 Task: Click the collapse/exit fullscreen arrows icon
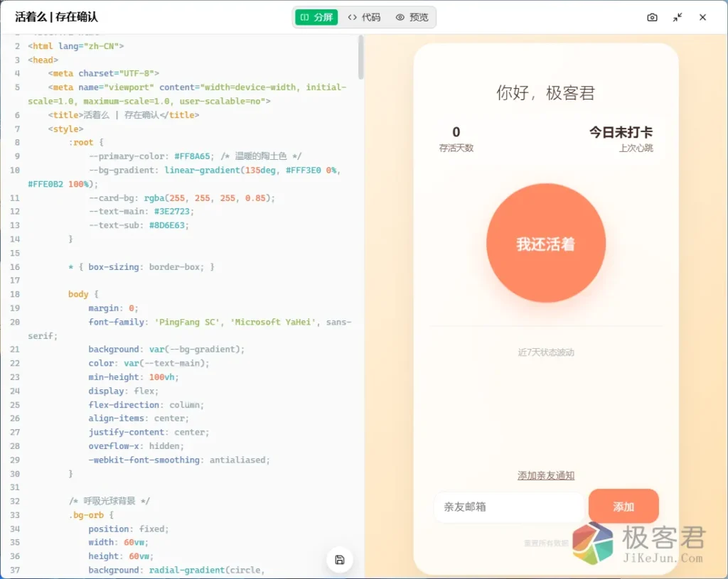(x=678, y=17)
